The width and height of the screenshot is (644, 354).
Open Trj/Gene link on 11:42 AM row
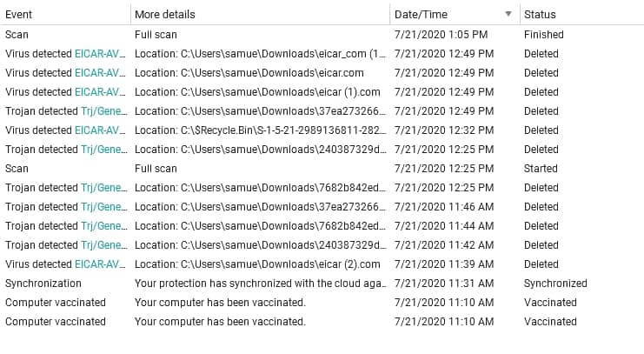coord(104,245)
